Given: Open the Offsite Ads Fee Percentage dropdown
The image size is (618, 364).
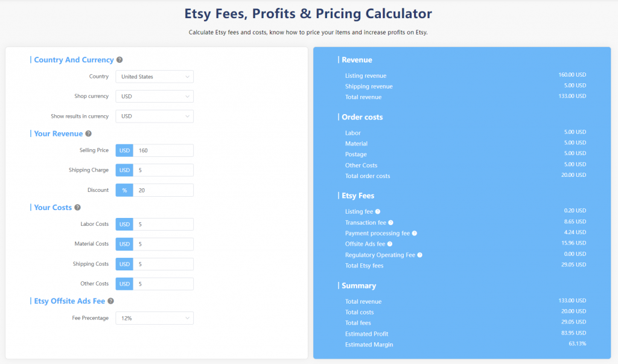Looking at the screenshot, I should 154,318.
